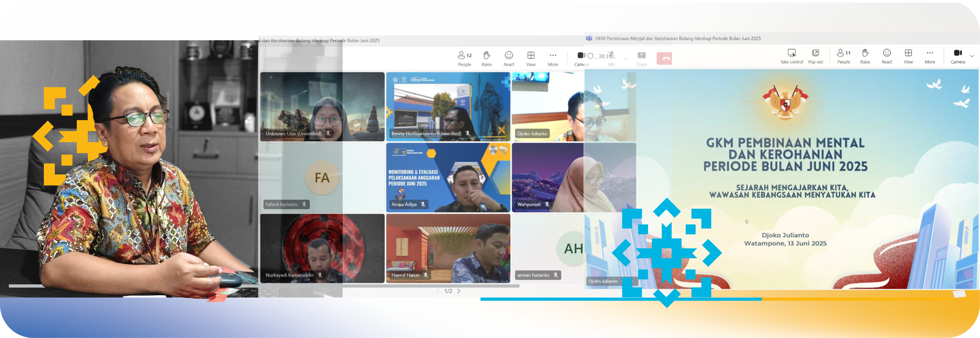Screen dimensions: 980x338
Task: Open React menu in right meeting toolbar
Action: coord(887,56)
